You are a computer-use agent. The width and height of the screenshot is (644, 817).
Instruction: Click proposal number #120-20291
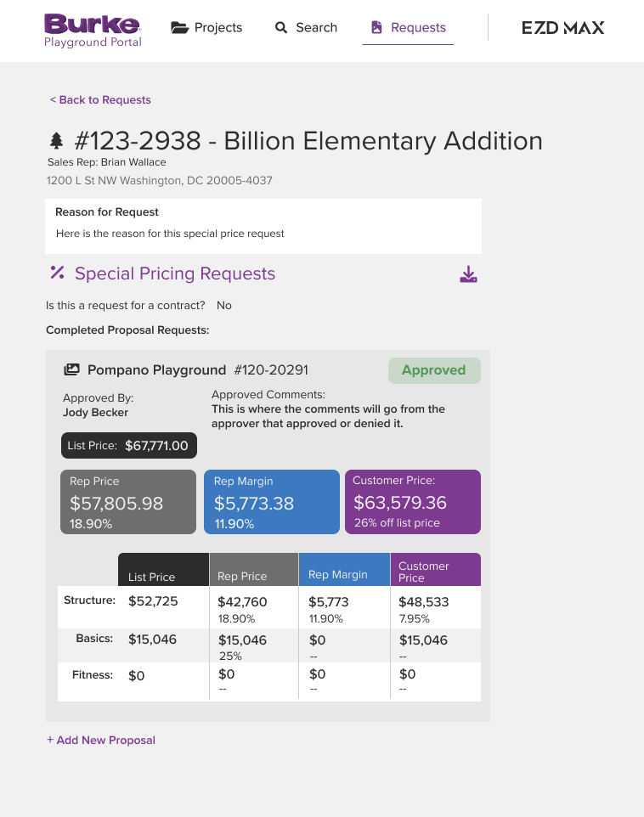pyautogui.click(x=271, y=370)
